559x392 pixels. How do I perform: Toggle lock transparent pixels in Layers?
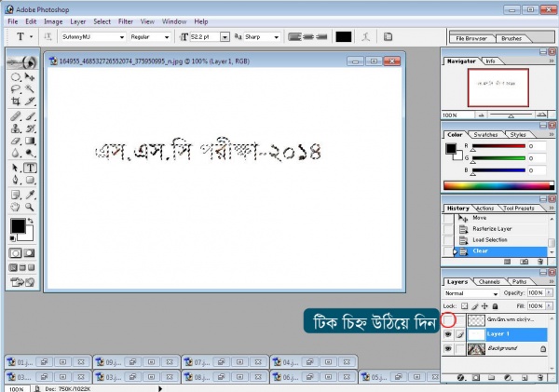[464, 306]
